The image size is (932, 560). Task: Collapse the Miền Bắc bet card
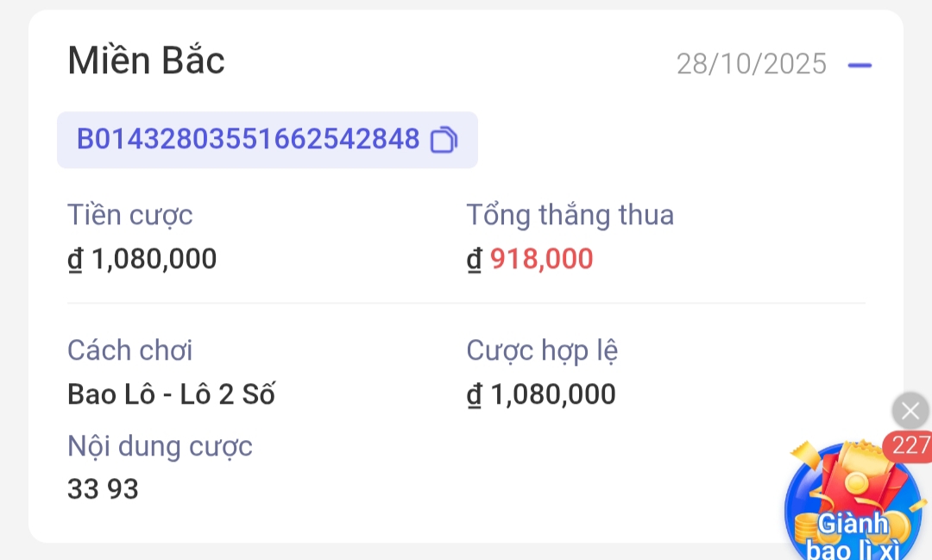pyautogui.click(x=860, y=65)
